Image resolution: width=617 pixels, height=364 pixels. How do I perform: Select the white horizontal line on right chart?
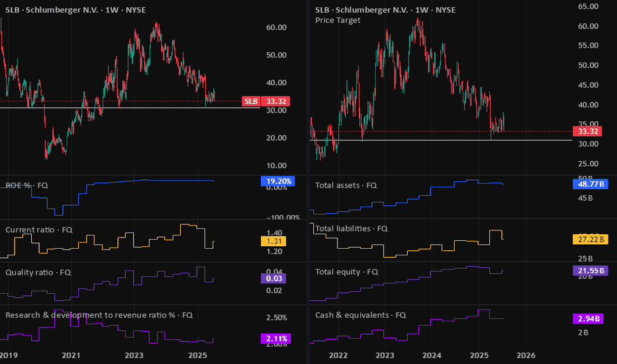(x=441, y=140)
